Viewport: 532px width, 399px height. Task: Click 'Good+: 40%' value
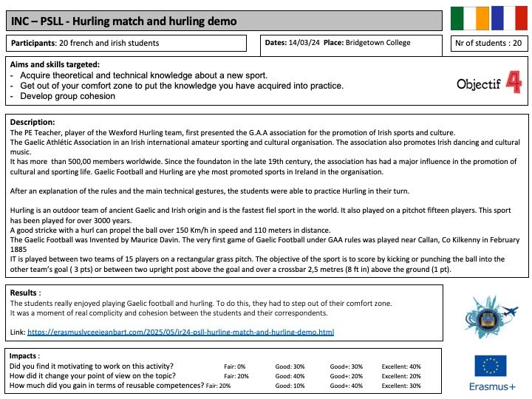point(346,386)
